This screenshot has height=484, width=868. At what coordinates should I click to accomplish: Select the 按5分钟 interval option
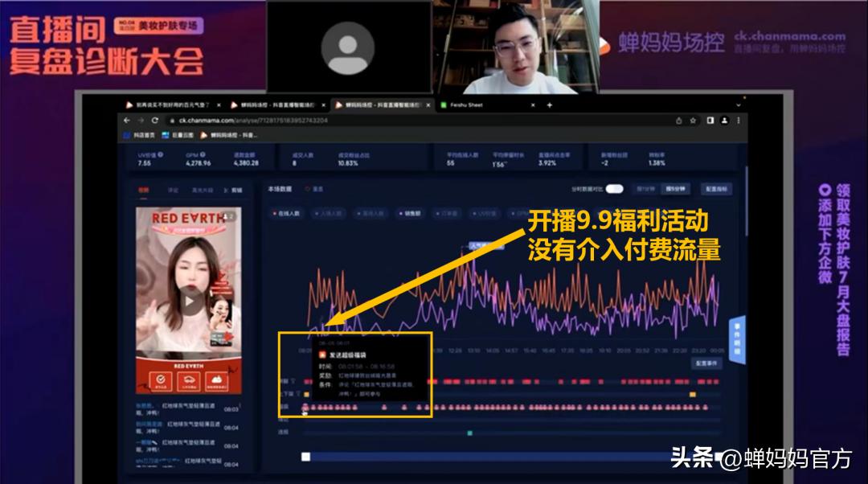click(x=675, y=189)
